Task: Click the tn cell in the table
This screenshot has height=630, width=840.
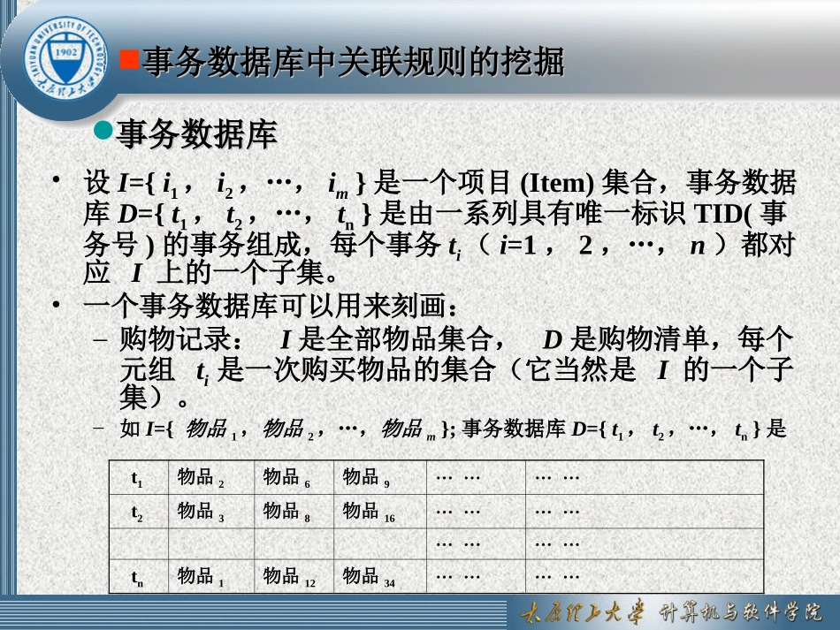Action: point(139,577)
